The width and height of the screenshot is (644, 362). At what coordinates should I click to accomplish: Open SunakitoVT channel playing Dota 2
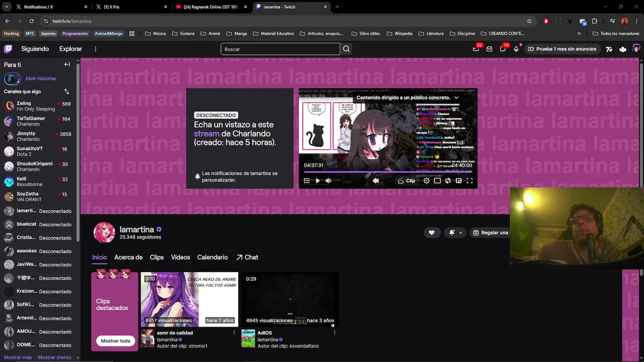38,151
